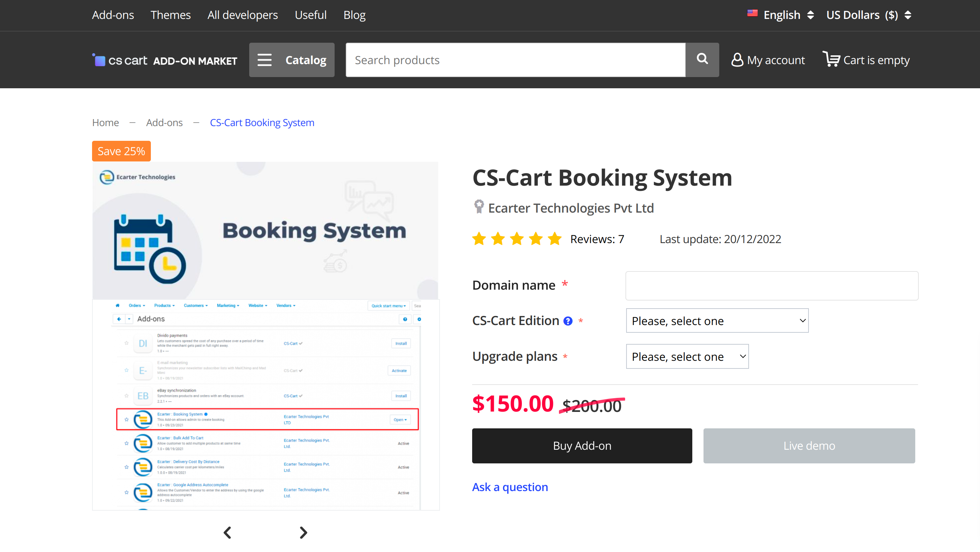Click the CS-Cart Add-on Market logo icon

tap(98, 61)
